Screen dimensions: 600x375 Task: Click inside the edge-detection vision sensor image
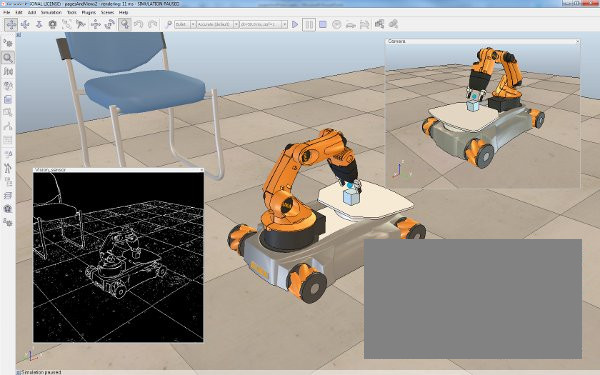coord(118,257)
